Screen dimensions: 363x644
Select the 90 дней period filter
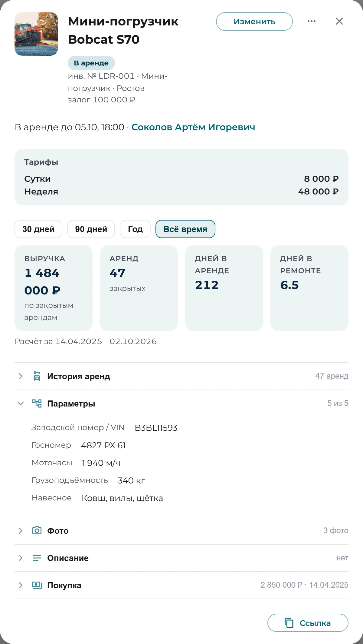91,229
